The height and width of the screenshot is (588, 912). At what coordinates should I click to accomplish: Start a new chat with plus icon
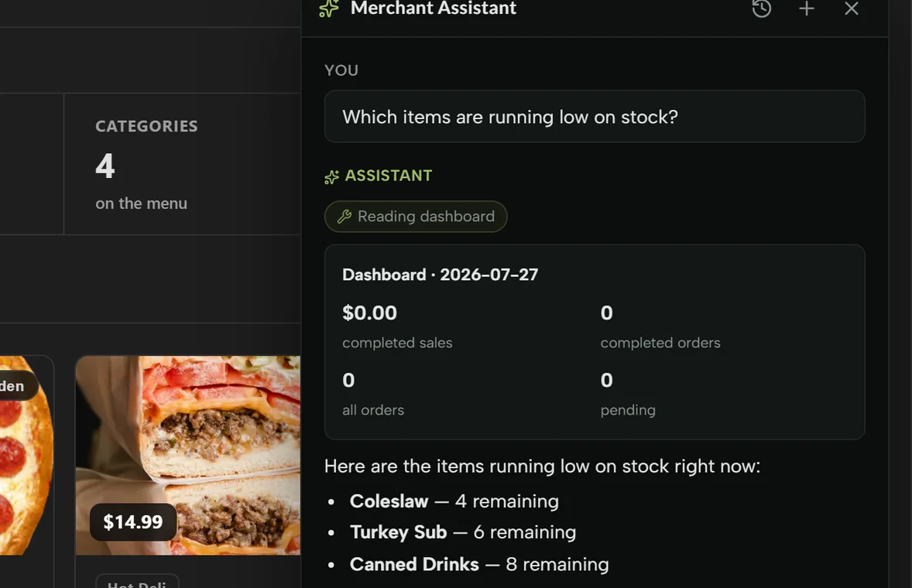[x=806, y=9]
